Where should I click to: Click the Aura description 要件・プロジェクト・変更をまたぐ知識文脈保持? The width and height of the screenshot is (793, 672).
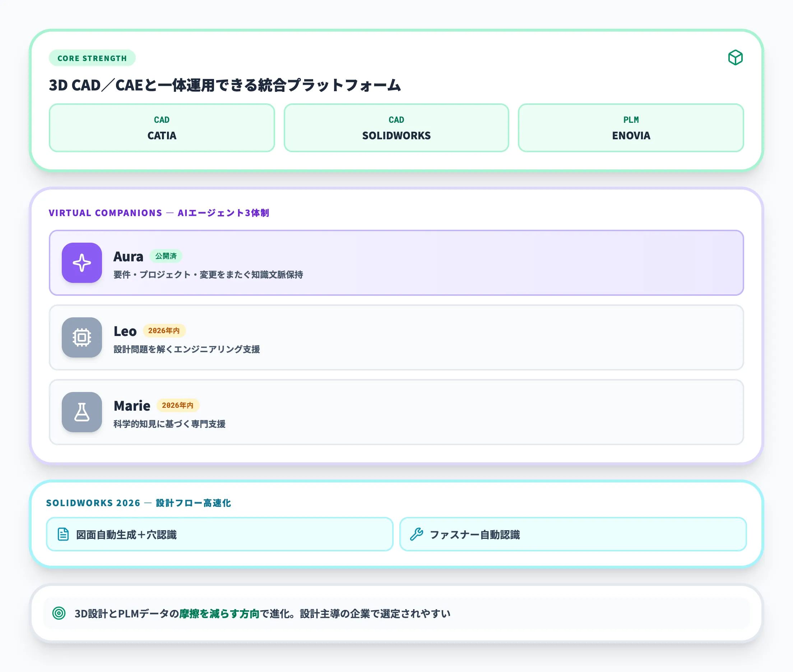[x=208, y=275]
